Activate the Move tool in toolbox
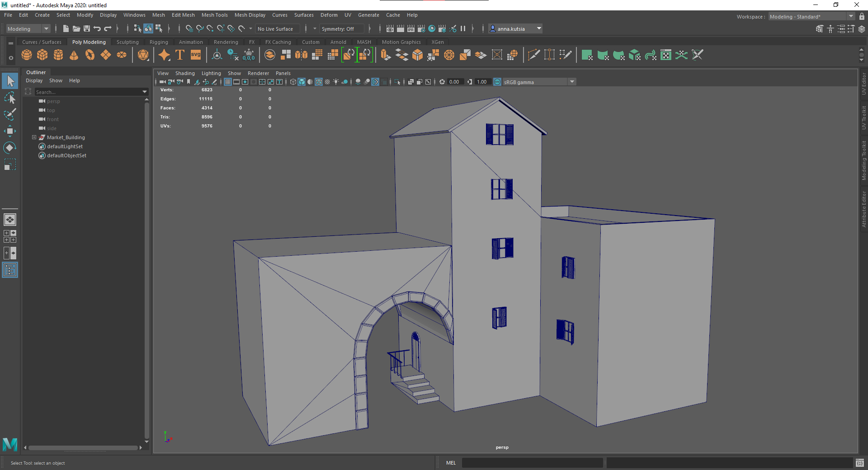Screen dimensions: 868x470 coord(10,131)
